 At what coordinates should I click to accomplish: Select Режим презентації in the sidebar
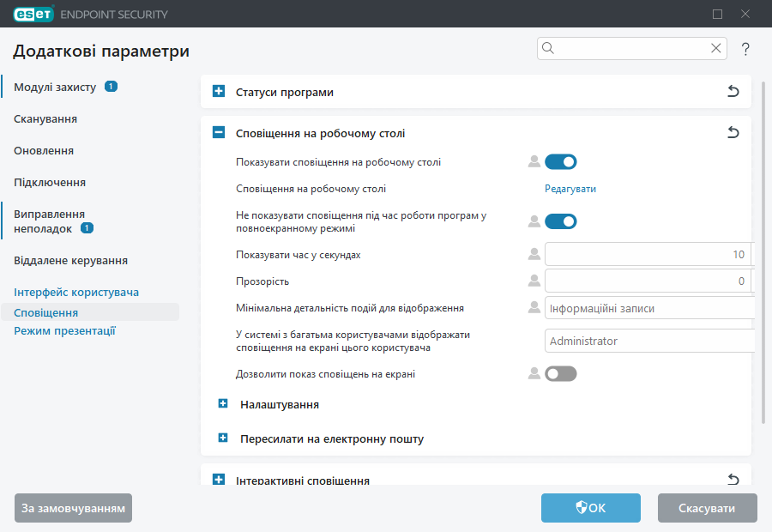pos(64,331)
